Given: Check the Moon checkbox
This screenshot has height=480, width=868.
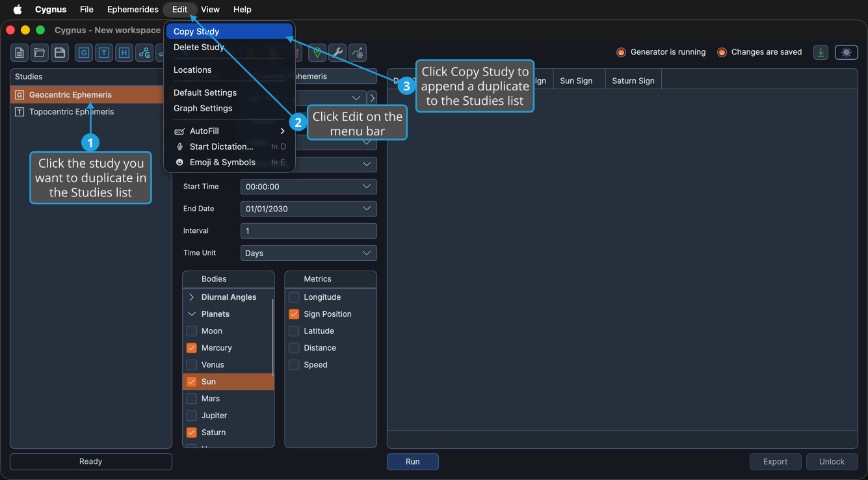Looking at the screenshot, I should click(192, 331).
